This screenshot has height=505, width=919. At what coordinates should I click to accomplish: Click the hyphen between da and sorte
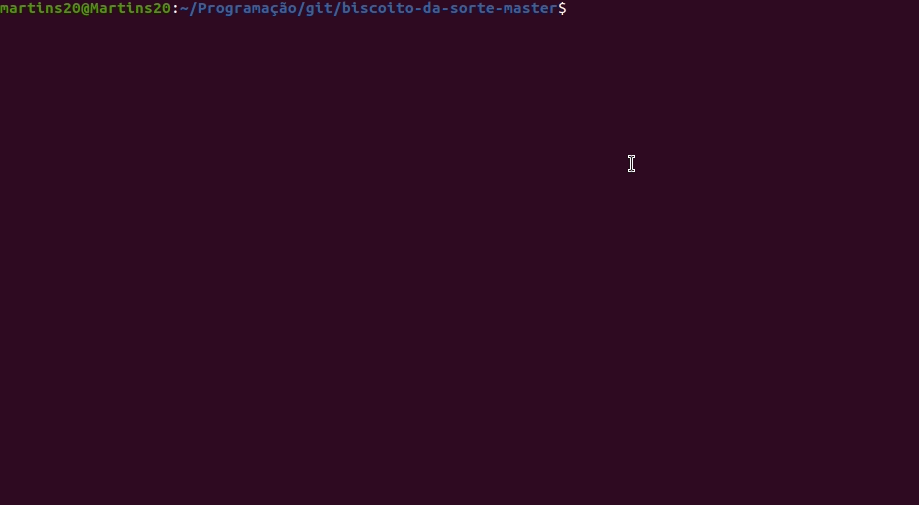coord(445,9)
